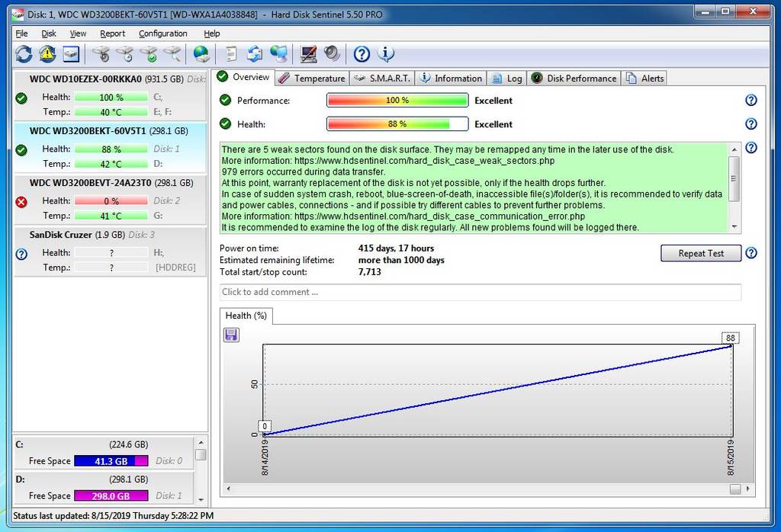Click the speaker sound toolbar icon
The height and width of the screenshot is (532, 781).
(332, 54)
